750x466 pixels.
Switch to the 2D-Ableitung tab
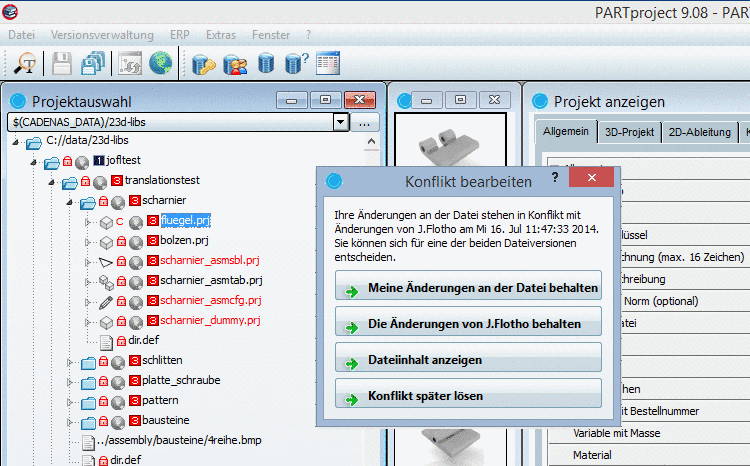coord(700,132)
